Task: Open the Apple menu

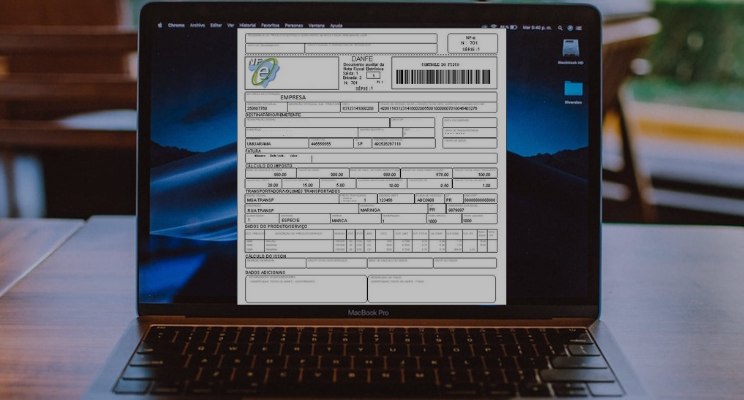Action: coord(160,25)
